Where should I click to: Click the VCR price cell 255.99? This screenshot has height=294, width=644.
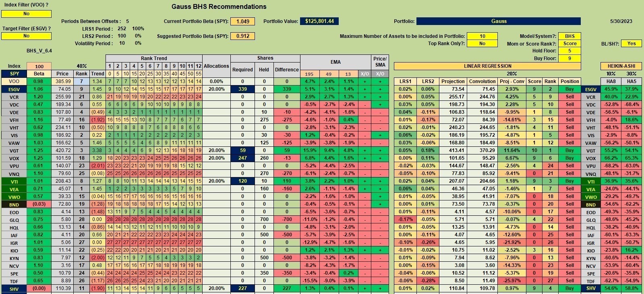click(x=62, y=97)
